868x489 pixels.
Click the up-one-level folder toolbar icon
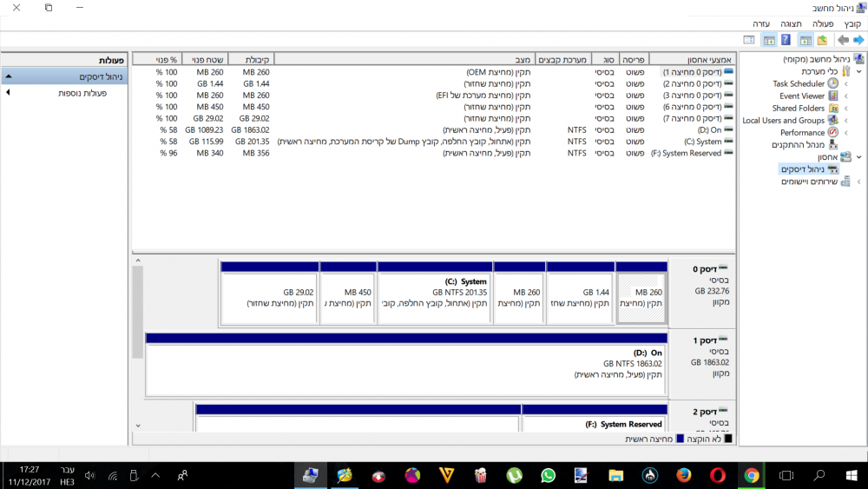coord(822,40)
